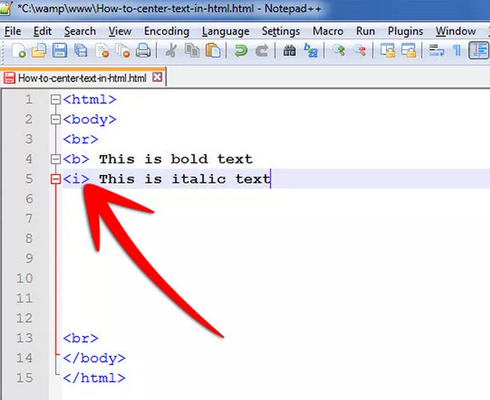The image size is (490, 400).
Task: Click the Notepad++ title bar app icon
Action: point(6,8)
